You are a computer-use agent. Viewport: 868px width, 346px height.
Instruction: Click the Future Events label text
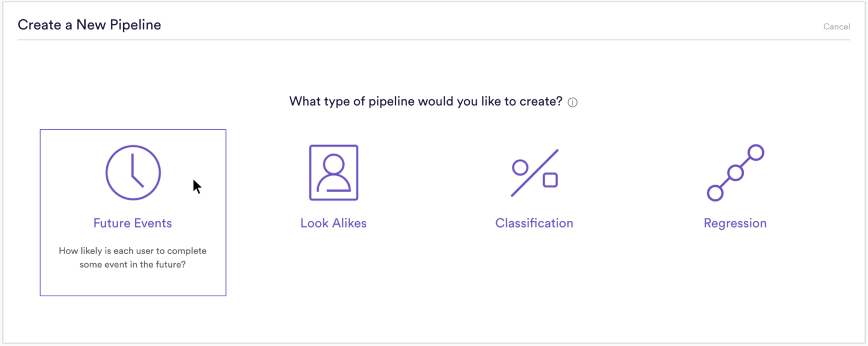[x=133, y=222]
